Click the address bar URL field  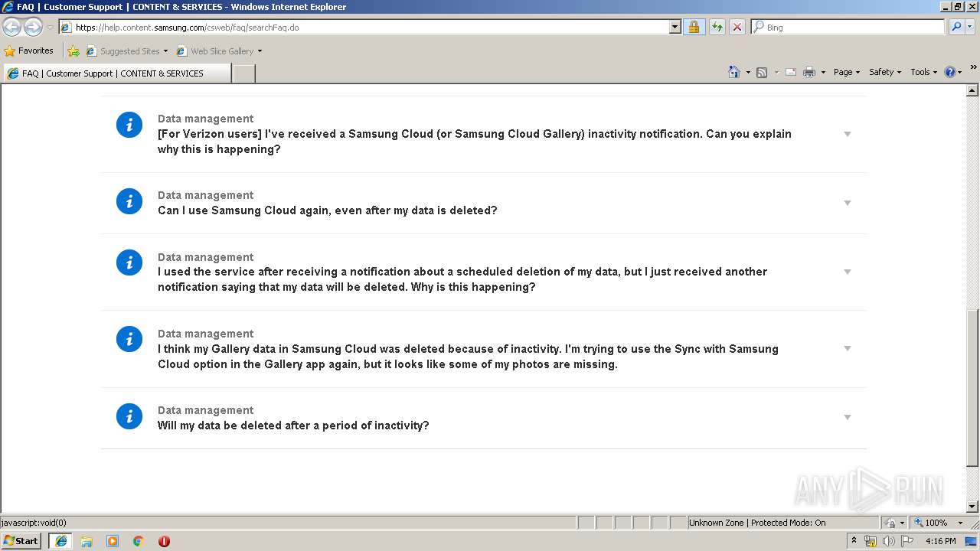[364, 27]
